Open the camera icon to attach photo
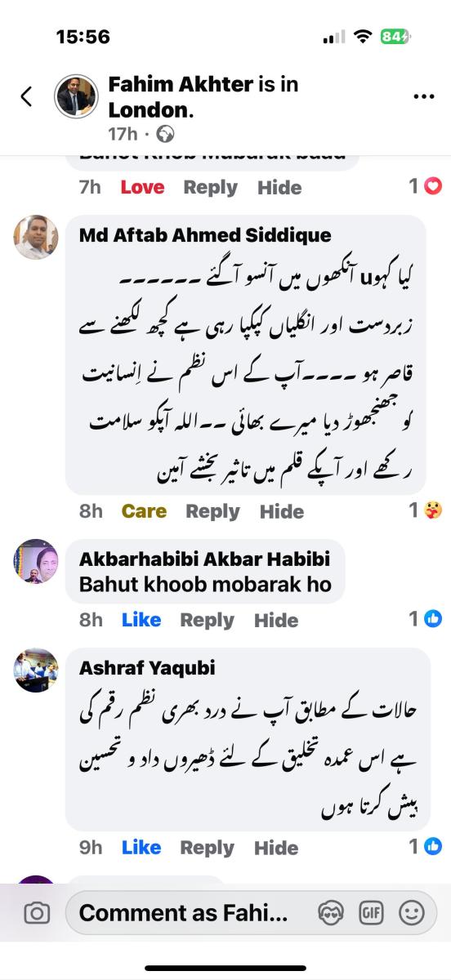This screenshot has width=451, height=980. click(x=37, y=913)
